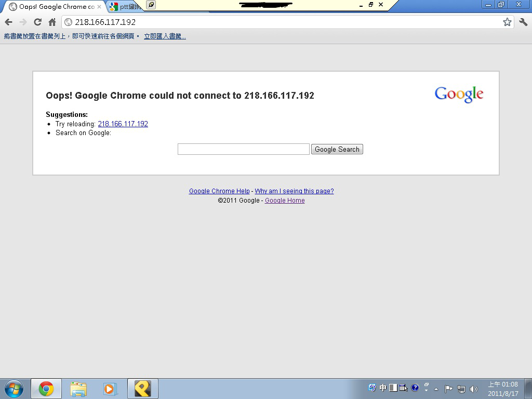The height and width of the screenshot is (399, 532).
Task: Open the home page via house icon
Action: coord(52,22)
